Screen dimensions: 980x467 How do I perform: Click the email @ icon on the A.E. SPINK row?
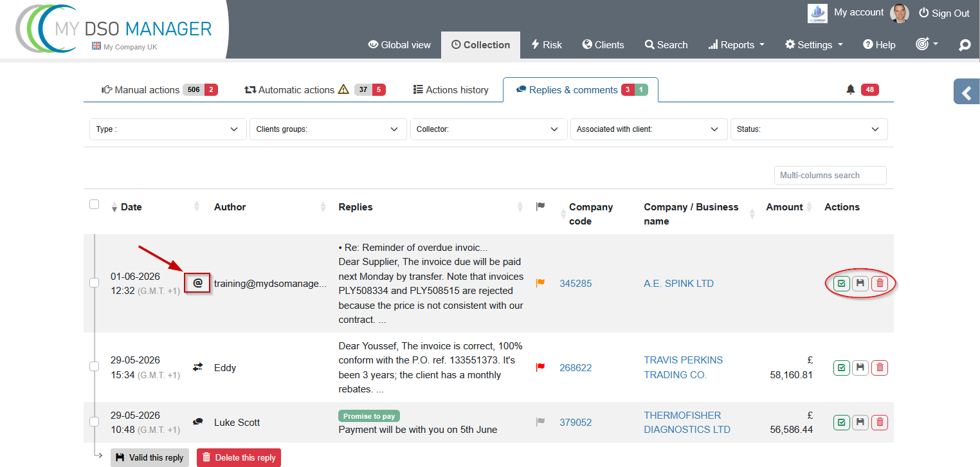pos(198,283)
